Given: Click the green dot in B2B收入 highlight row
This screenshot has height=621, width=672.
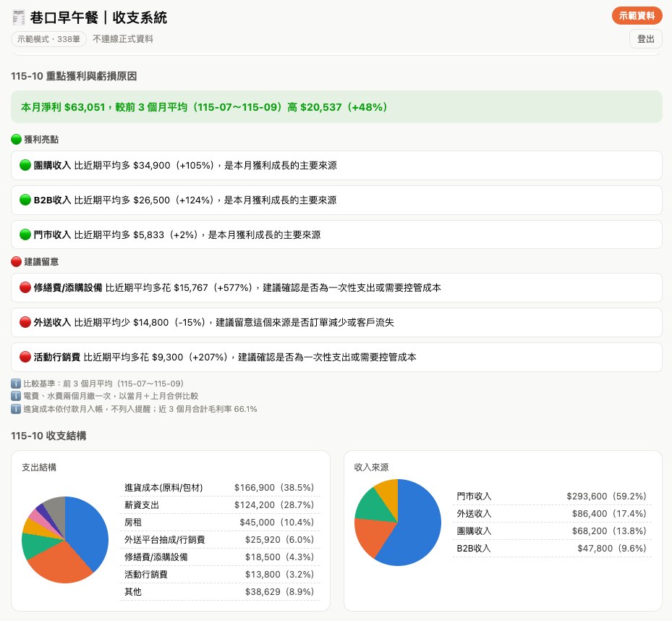Looking at the screenshot, I should pyautogui.click(x=25, y=200).
